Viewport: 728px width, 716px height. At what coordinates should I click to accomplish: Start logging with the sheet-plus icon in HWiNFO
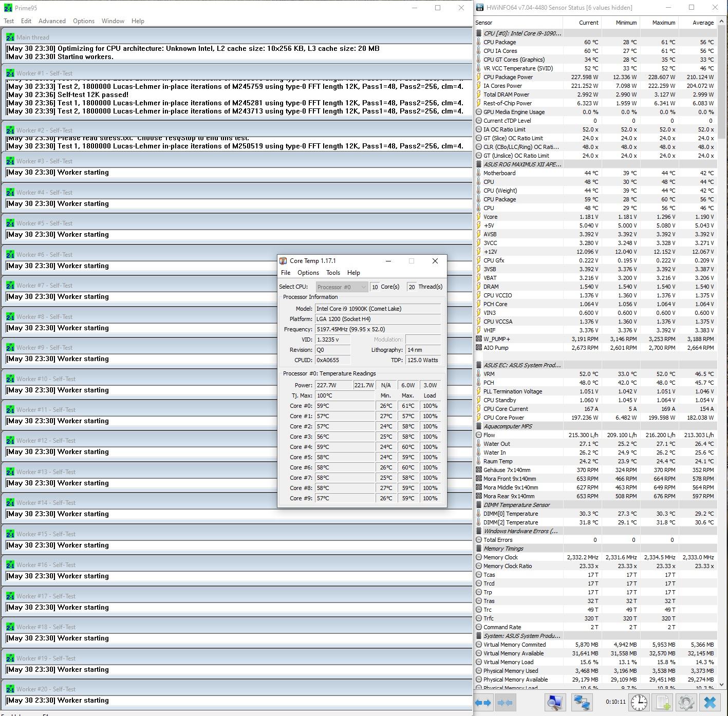tap(663, 702)
